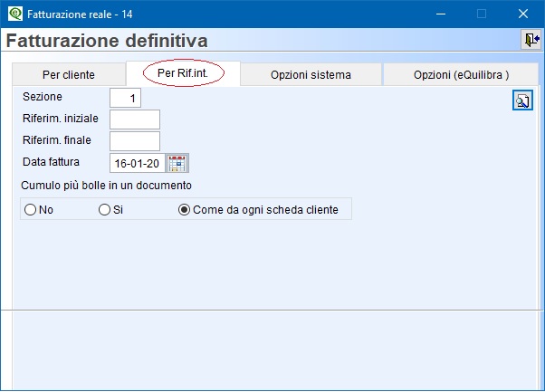Click the eQuilibra app icon in title bar
Image resolution: width=545 pixels, height=392 pixels.
coord(15,14)
